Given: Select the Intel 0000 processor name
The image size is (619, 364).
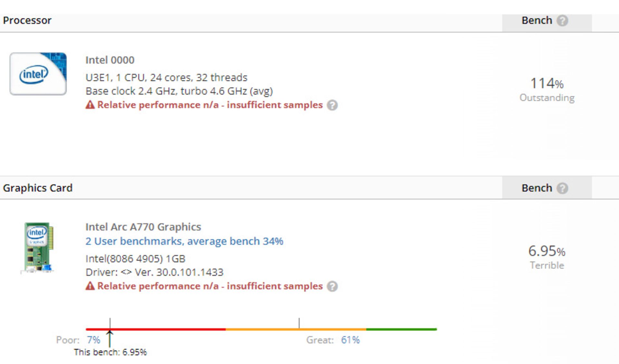Looking at the screenshot, I should click(x=110, y=60).
